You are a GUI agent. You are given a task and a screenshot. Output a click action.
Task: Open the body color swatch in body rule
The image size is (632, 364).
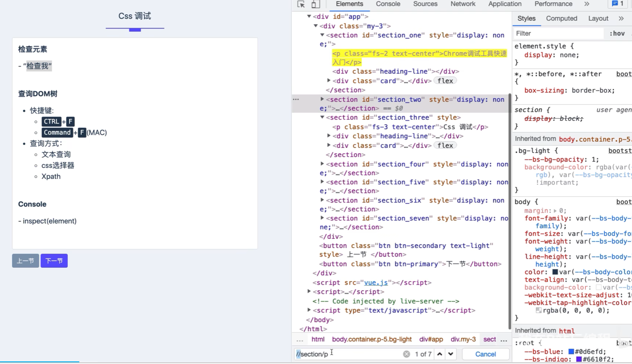click(x=555, y=272)
